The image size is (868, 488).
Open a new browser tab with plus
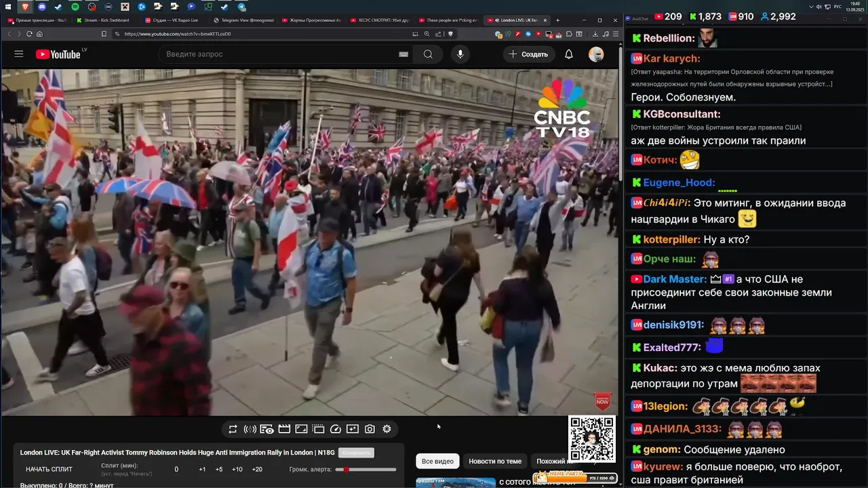[x=557, y=20]
